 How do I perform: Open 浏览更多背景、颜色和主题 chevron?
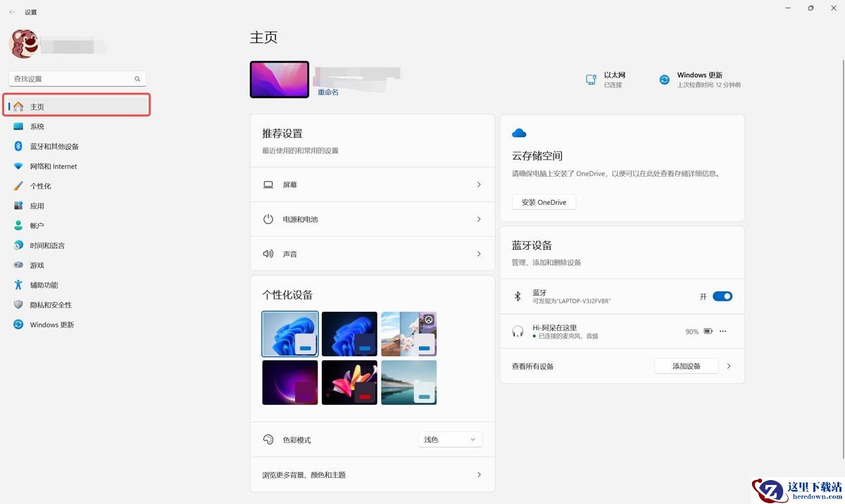coord(479,474)
